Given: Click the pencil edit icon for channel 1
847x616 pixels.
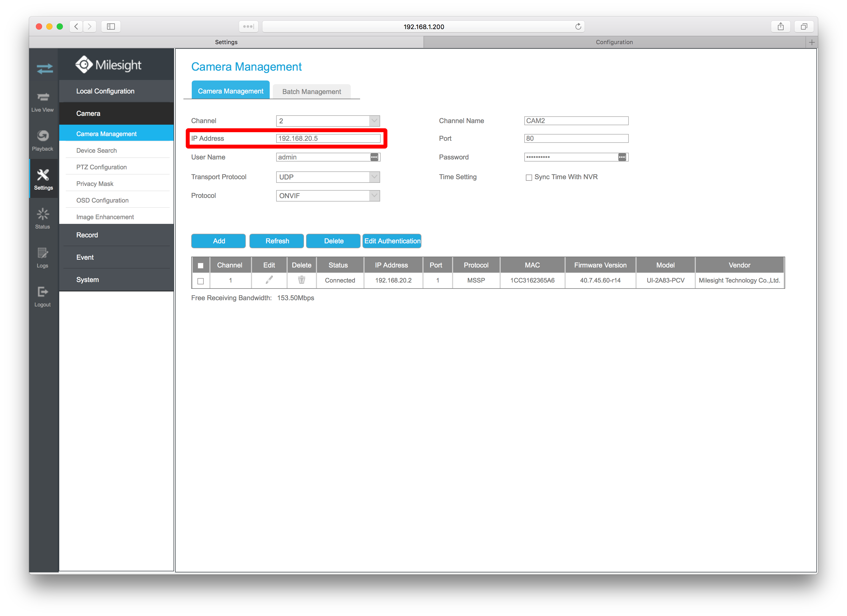Looking at the screenshot, I should (269, 280).
